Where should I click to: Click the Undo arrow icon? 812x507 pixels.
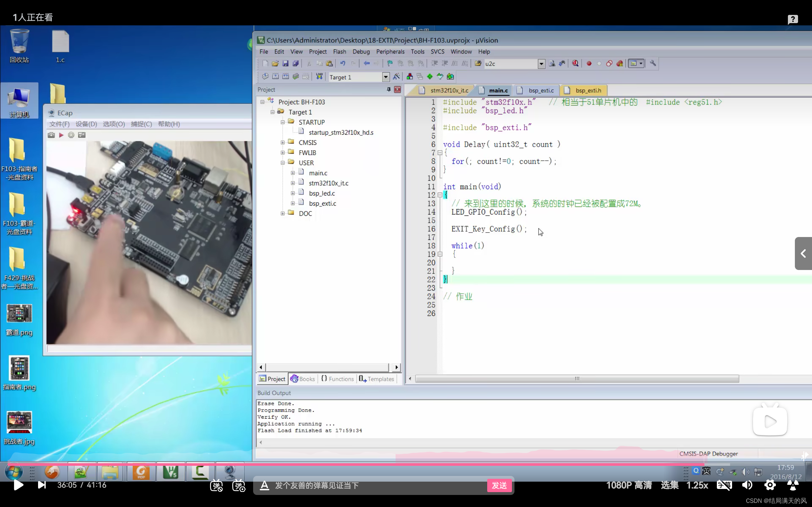click(x=343, y=63)
